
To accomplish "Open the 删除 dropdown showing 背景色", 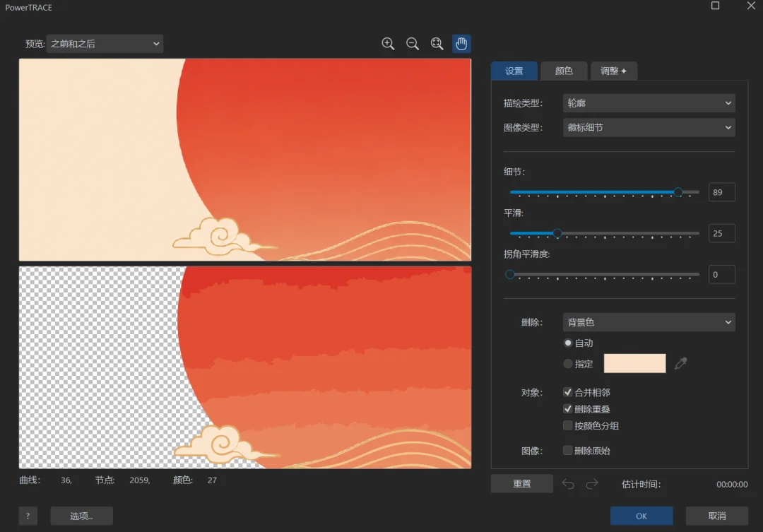I will [649, 322].
